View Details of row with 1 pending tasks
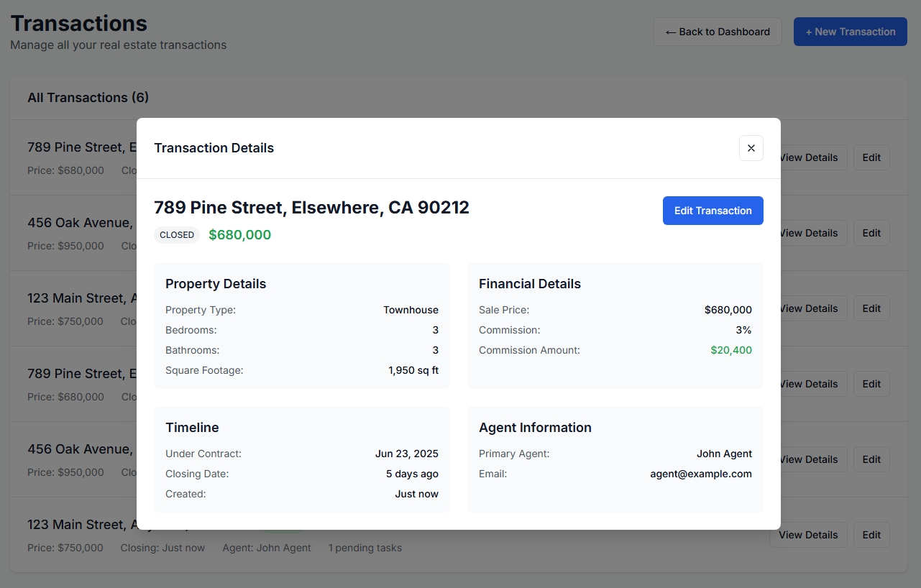This screenshot has height=588, width=921. click(808, 535)
